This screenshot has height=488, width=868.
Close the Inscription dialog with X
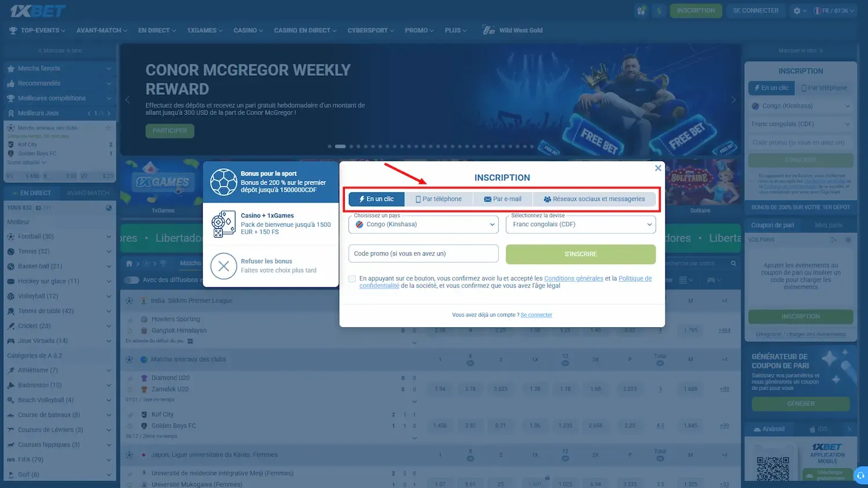tap(658, 168)
